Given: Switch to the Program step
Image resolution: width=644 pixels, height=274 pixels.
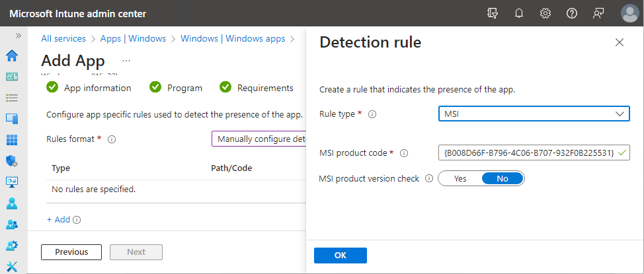Looking at the screenshot, I should pyautogui.click(x=176, y=88).
